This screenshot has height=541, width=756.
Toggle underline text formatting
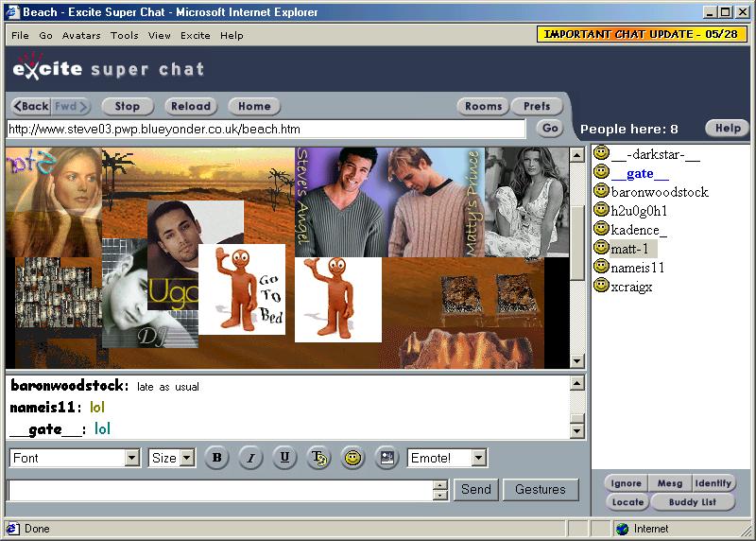[284, 458]
